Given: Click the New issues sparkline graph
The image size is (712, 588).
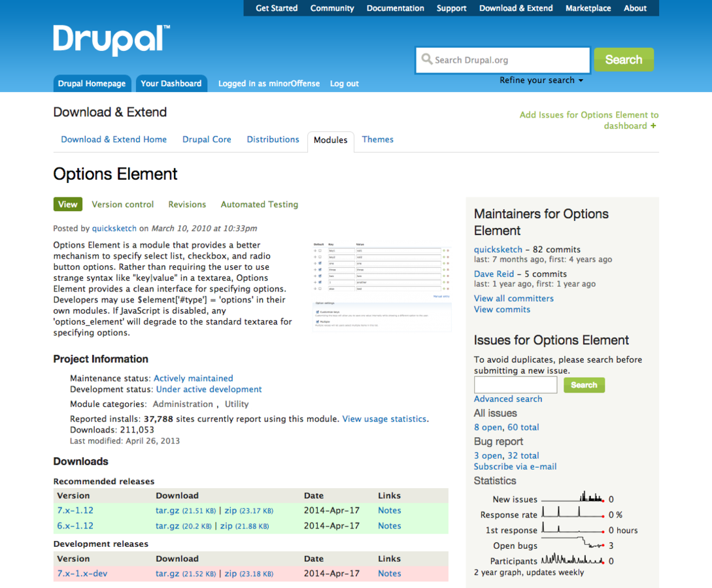Looking at the screenshot, I should tap(573, 497).
